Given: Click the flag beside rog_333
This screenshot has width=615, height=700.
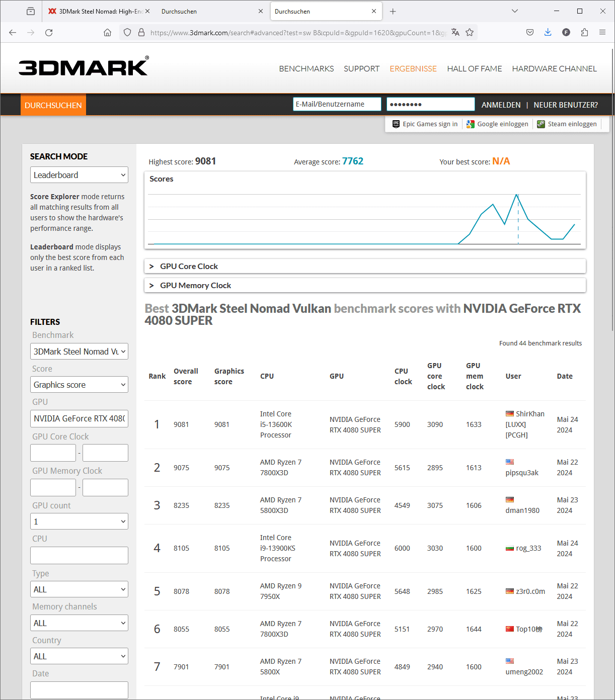Looking at the screenshot, I should pos(510,549).
